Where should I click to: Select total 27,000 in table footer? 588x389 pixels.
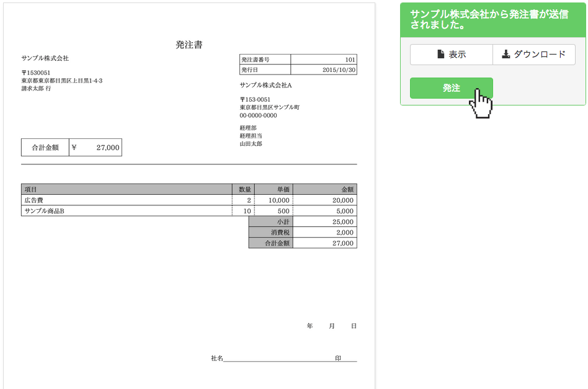point(343,243)
